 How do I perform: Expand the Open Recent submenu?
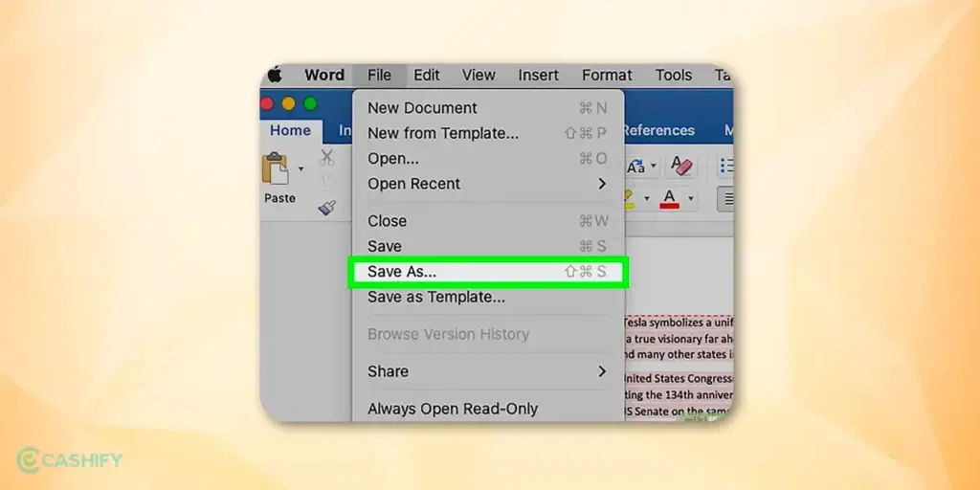[x=488, y=184]
